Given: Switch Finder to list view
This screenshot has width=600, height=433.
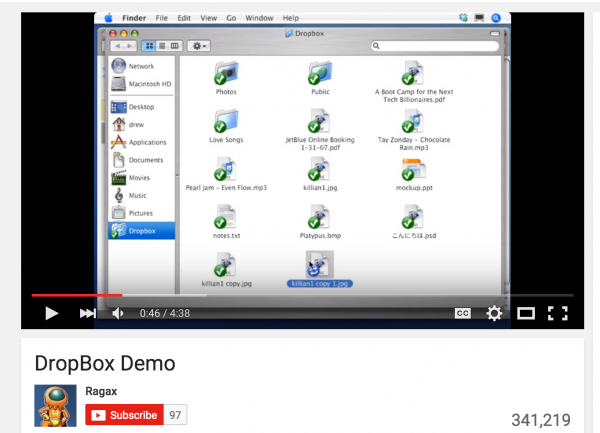Looking at the screenshot, I should point(162,46).
